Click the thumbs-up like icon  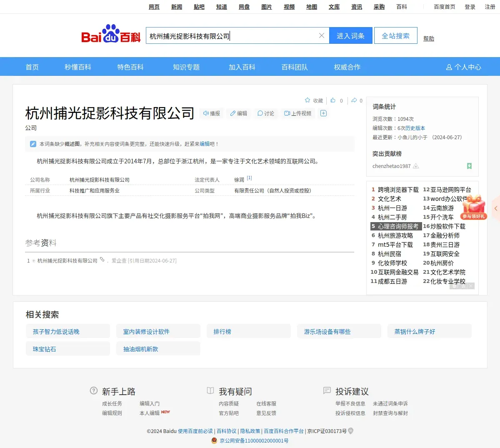333,100
